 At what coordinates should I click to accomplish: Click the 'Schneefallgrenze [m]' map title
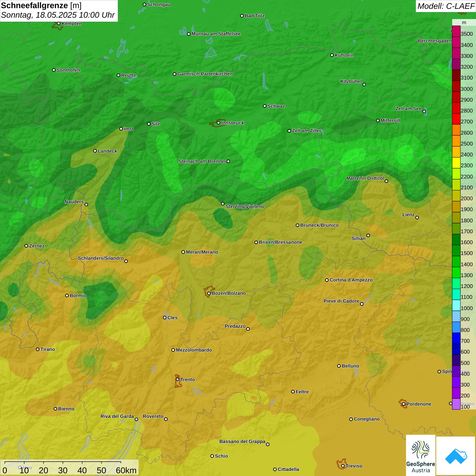(41, 5)
